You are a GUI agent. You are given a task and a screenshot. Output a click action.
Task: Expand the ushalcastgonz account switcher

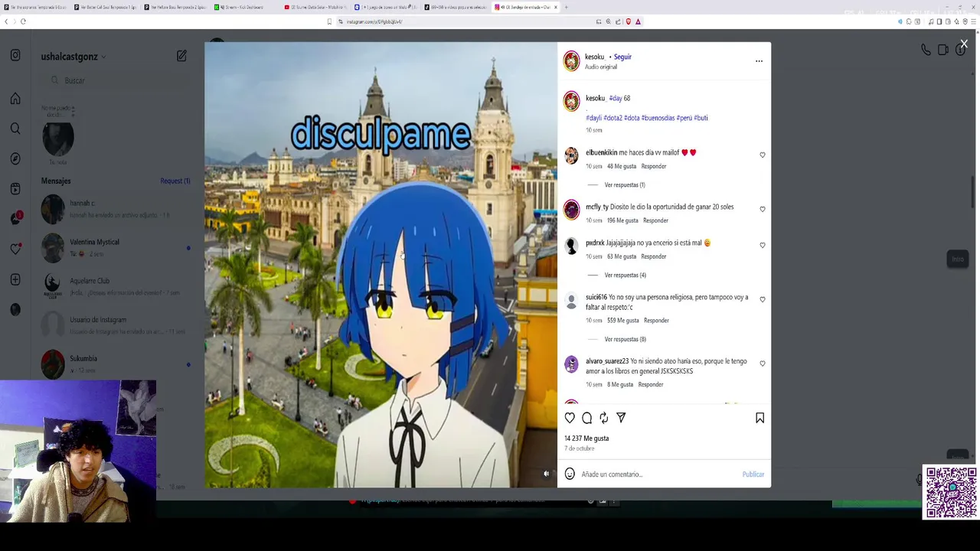click(x=73, y=57)
